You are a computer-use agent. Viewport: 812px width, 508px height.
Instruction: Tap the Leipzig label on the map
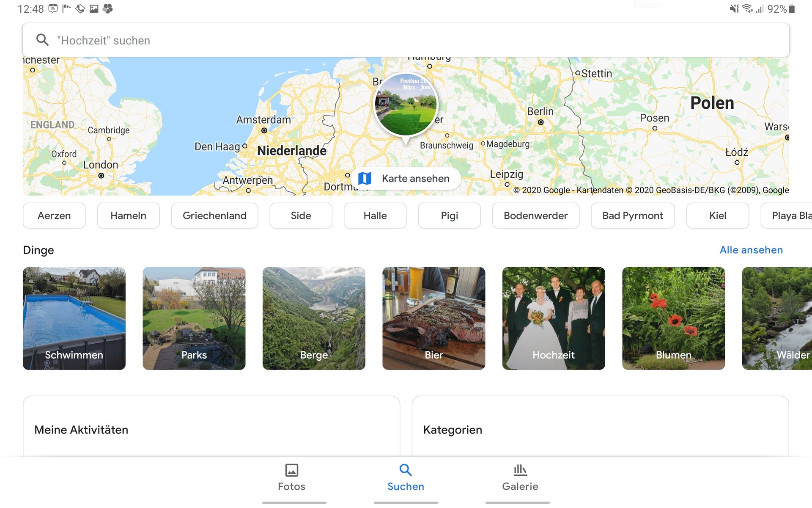coord(506,174)
